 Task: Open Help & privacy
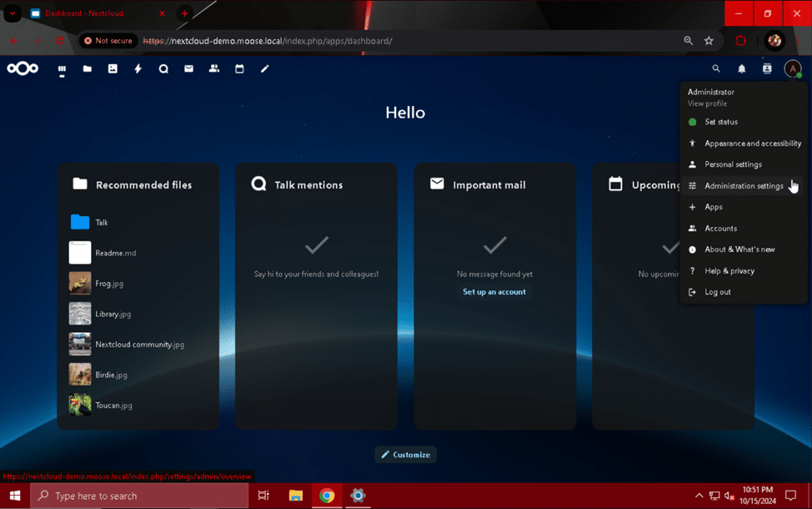(744, 270)
